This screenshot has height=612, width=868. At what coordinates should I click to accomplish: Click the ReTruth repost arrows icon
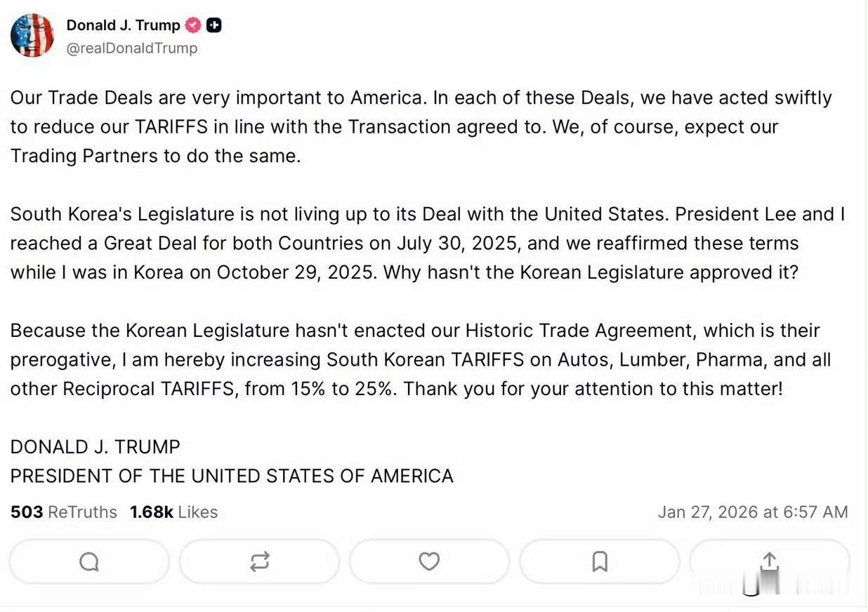(x=260, y=561)
